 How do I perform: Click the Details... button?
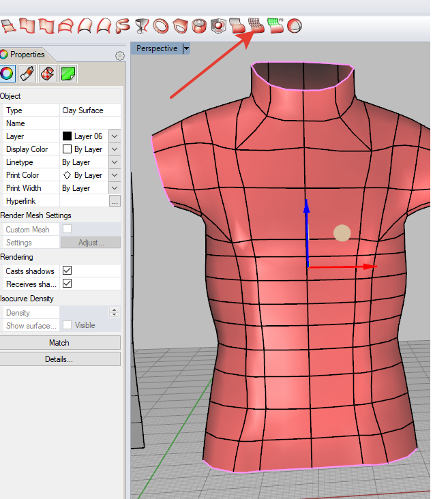click(x=59, y=359)
